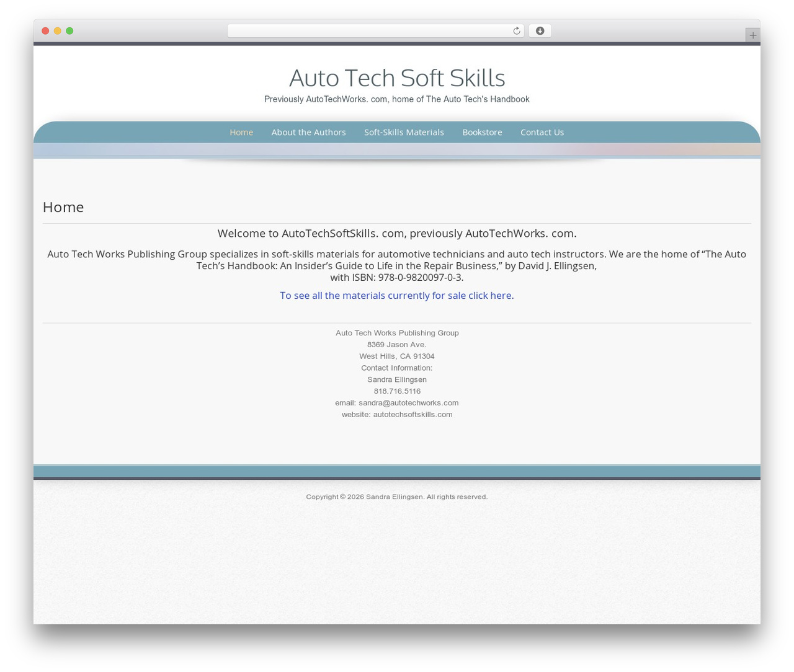Reload the page with the refresh icon
Viewport: 794px width, 672px height.
(x=516, y=31)
